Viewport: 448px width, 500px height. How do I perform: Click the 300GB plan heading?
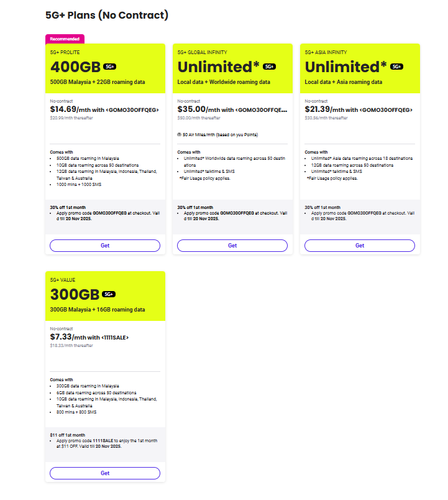75,294
